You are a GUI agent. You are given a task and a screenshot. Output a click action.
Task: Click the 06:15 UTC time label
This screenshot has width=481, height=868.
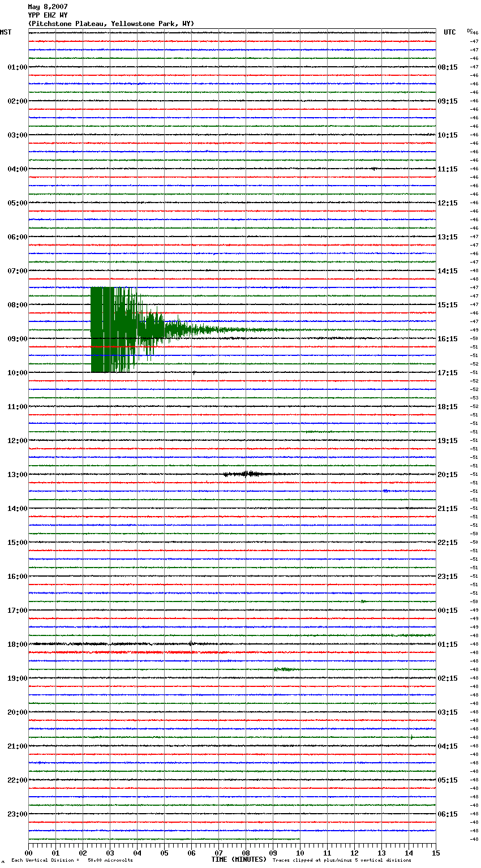click(x=448, y=814)
